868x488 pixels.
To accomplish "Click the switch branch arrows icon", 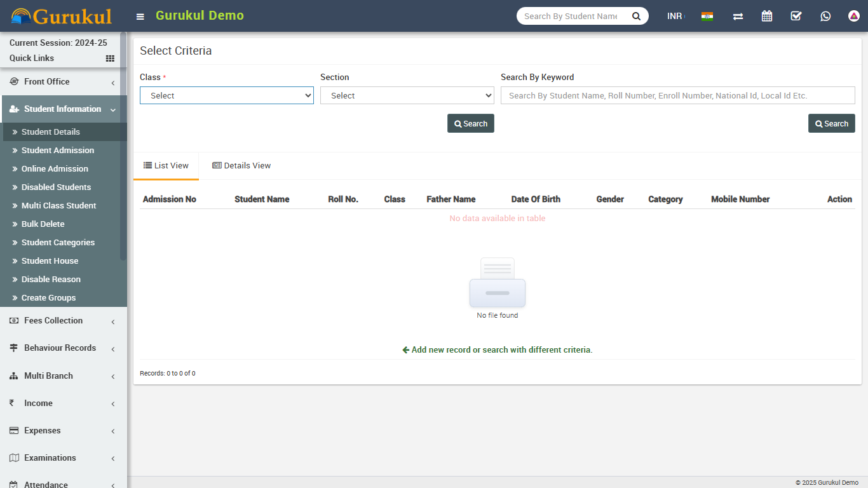I will click(738, 17).
